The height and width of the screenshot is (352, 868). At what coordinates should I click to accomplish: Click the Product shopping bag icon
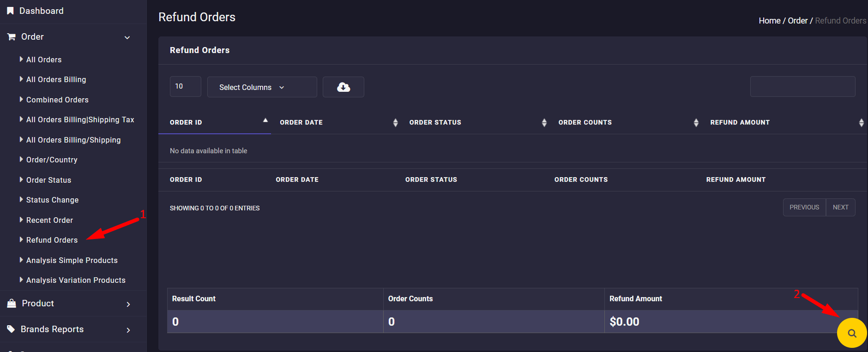(12, 303)
